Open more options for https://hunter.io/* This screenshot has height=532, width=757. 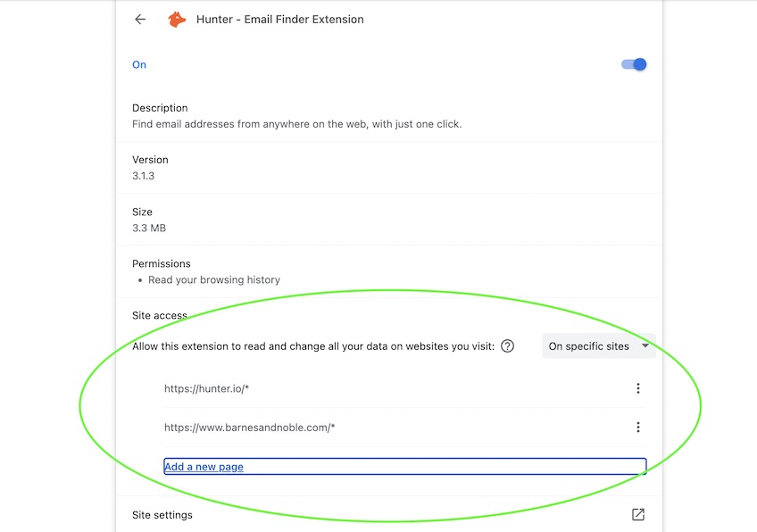click(x=637, y=388)
